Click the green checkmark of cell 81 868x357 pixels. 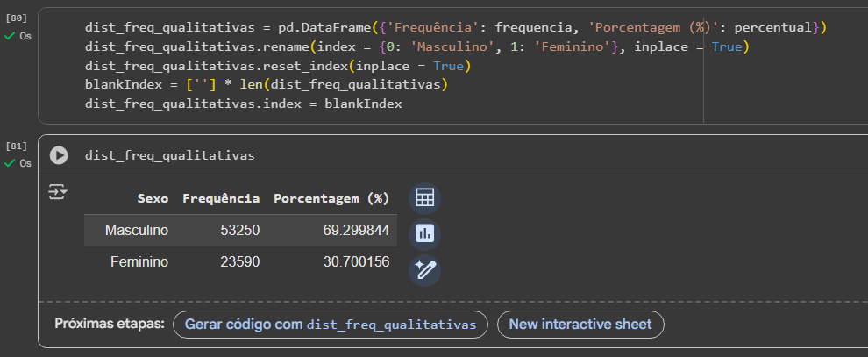[10, 163]
